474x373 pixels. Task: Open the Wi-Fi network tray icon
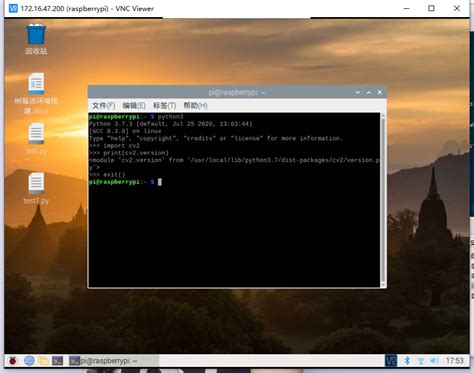pos(421,360)
